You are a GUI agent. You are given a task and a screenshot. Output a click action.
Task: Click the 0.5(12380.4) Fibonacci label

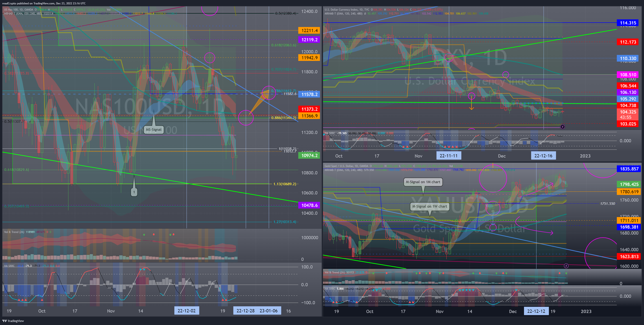[x=286, y=13]
